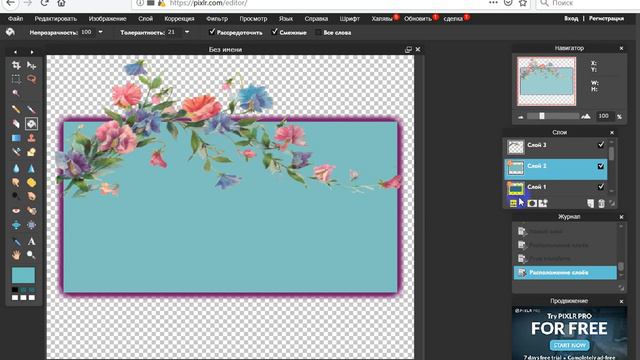The image size is (640, 360).
Task: Open the Просмотр menu
Action: pos(253,19)
